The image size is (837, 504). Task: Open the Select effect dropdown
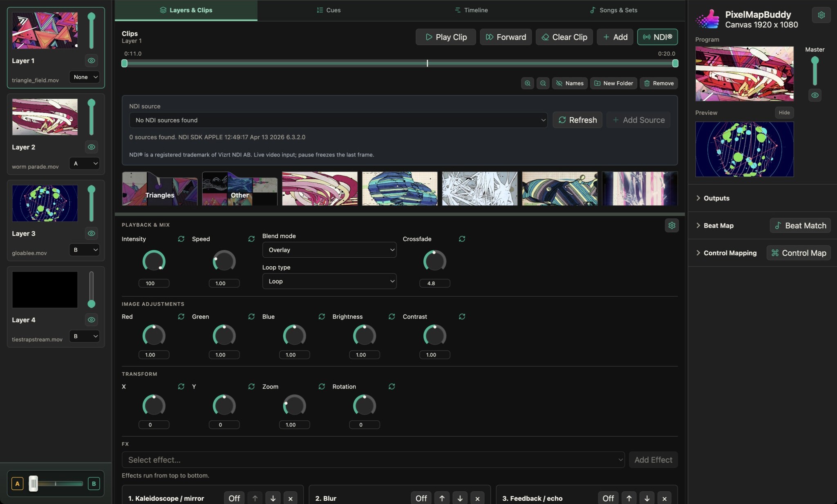(373, 460)
